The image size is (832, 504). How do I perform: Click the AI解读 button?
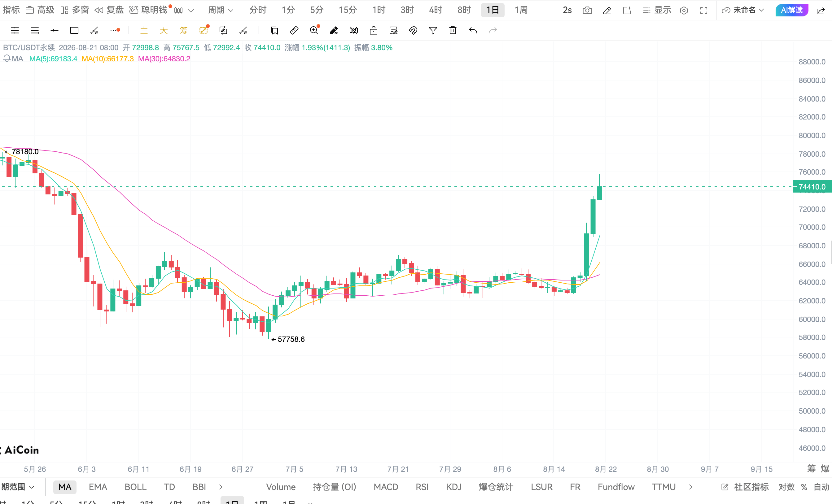[x=792, y=10]
